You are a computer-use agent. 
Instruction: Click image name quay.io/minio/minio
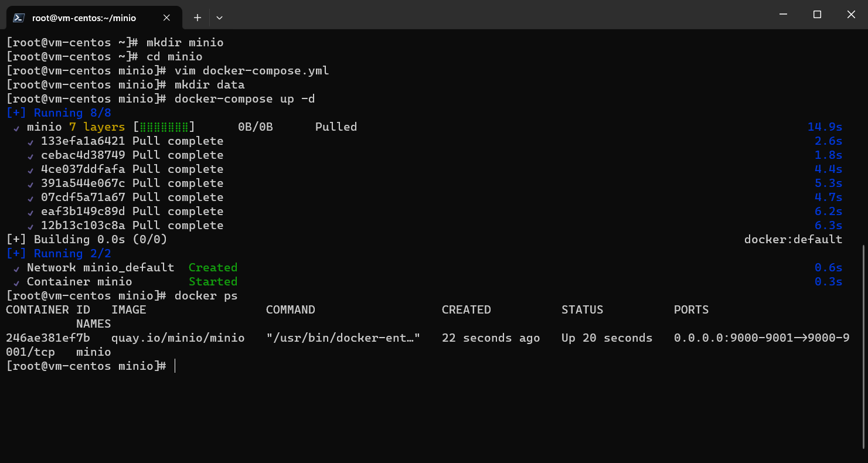tap(178, 338)
